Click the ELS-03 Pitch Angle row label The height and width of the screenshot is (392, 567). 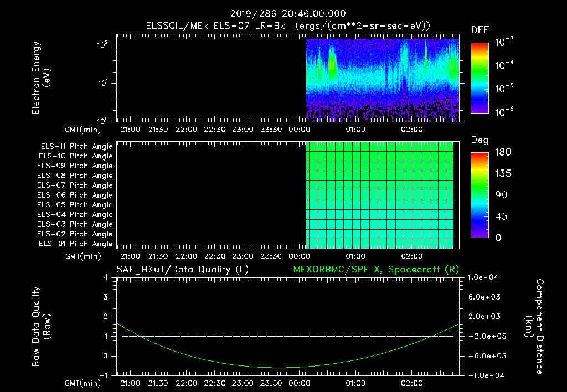coord(75,224)
